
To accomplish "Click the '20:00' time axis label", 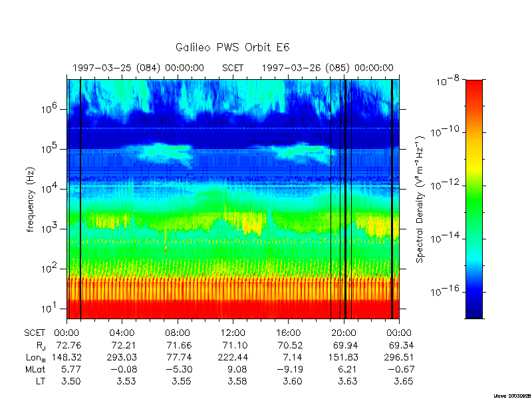I will [x=344, y=333].
